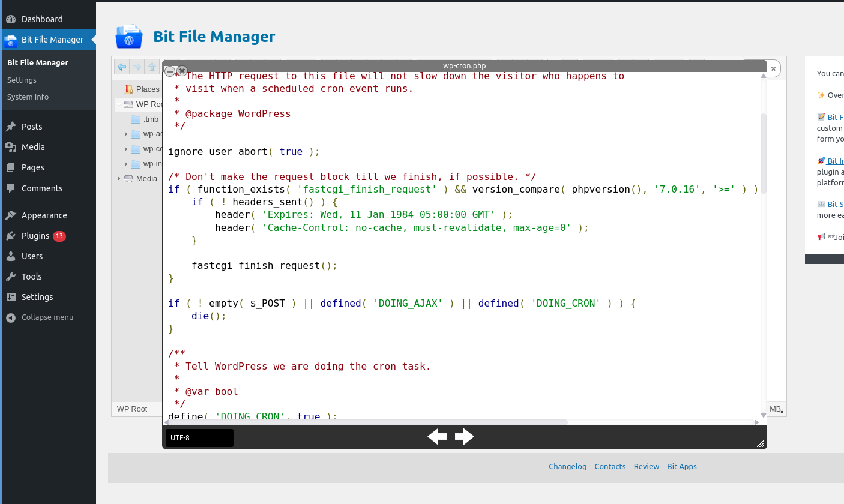Go to parent folder with up arrow

(152, 67)
